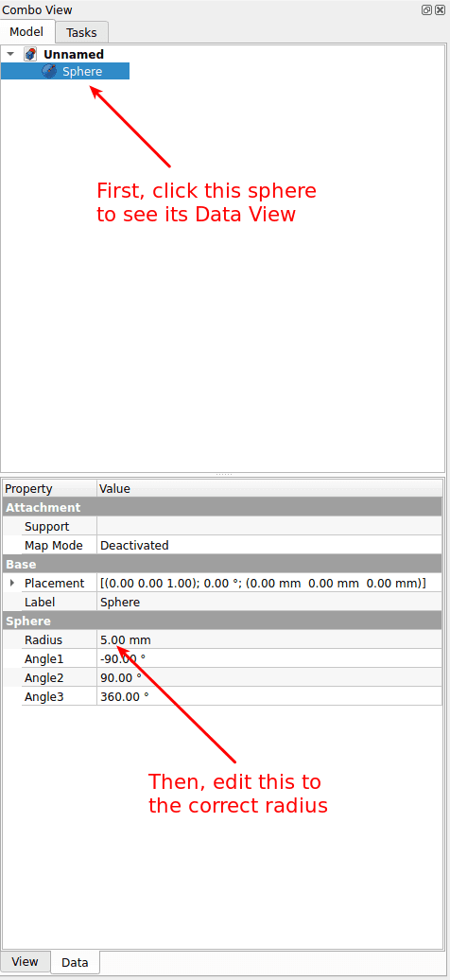Click the Sphere object icon in tree
This screenshot has width=450, height=980.
pos(49,71)
